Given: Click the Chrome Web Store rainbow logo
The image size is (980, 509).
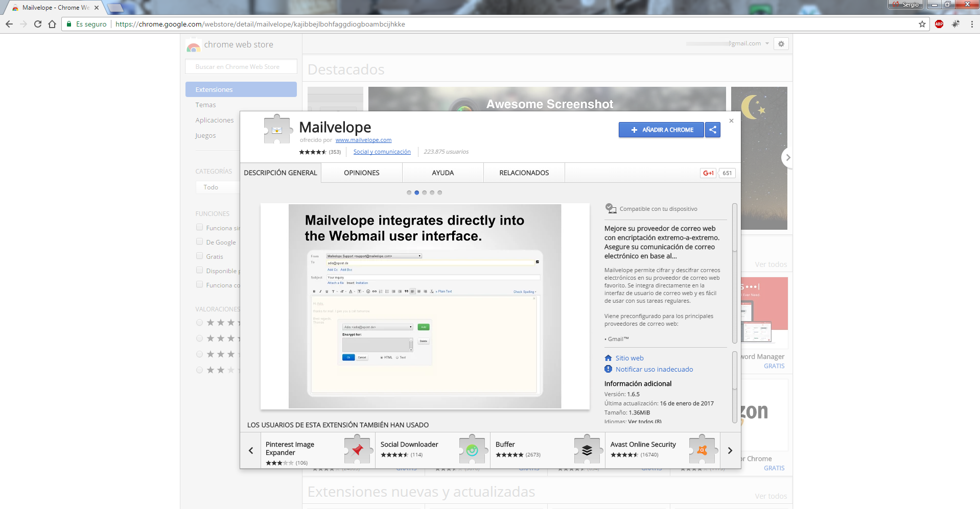Looking at the screenshot, I should tap(193, 45).
